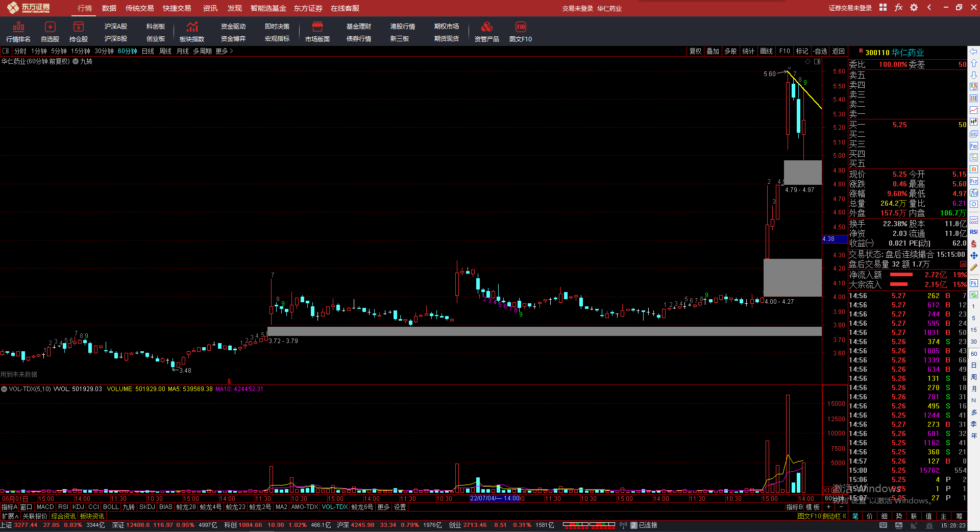Open the 持仓股 holdings icon
The image size is (980, 532).
[x=79, y=32]
